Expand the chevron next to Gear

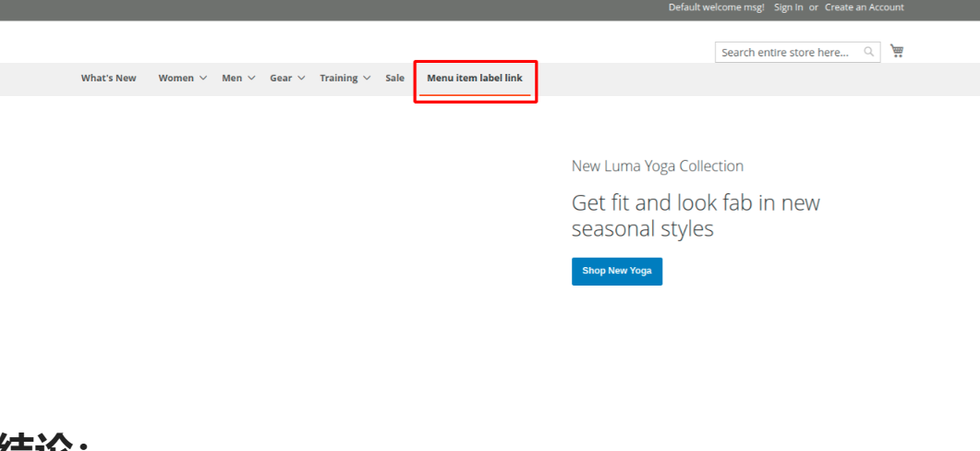301,79
